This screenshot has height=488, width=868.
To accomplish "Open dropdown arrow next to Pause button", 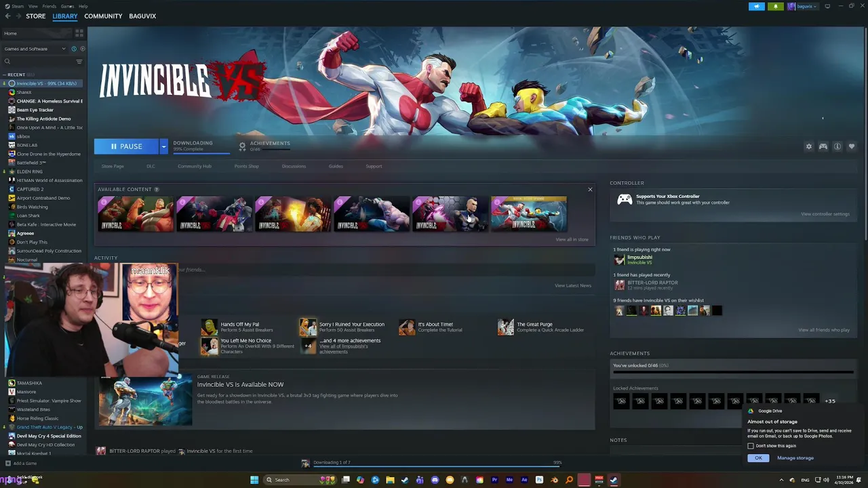I will 163,146.
